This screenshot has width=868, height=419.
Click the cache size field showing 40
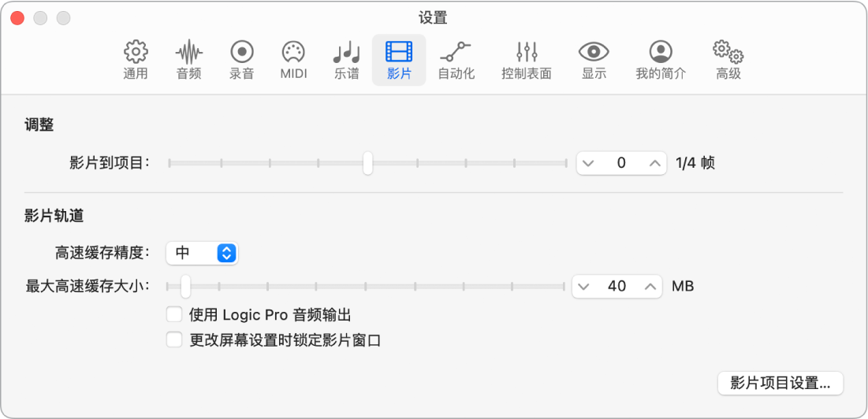coord(617,287)
